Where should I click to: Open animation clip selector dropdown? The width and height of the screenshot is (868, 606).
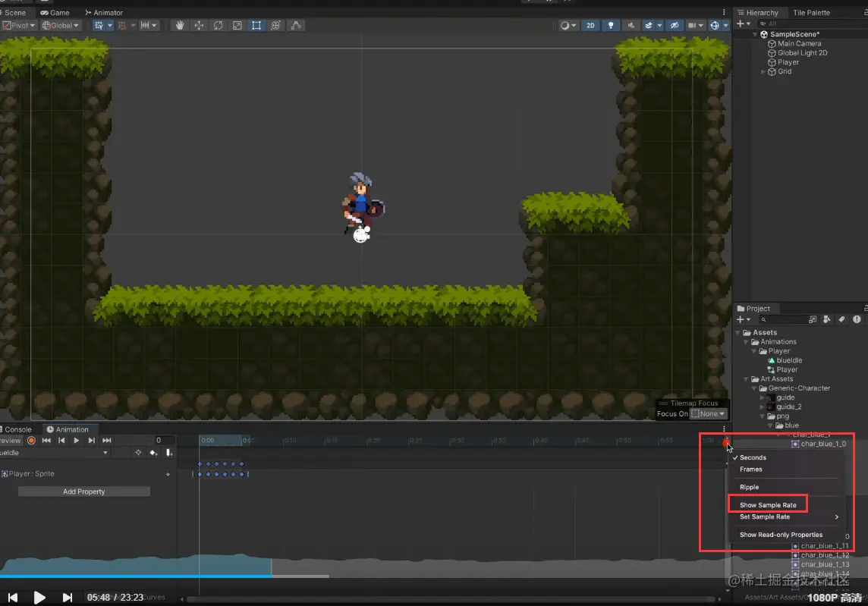click(55, 453)
